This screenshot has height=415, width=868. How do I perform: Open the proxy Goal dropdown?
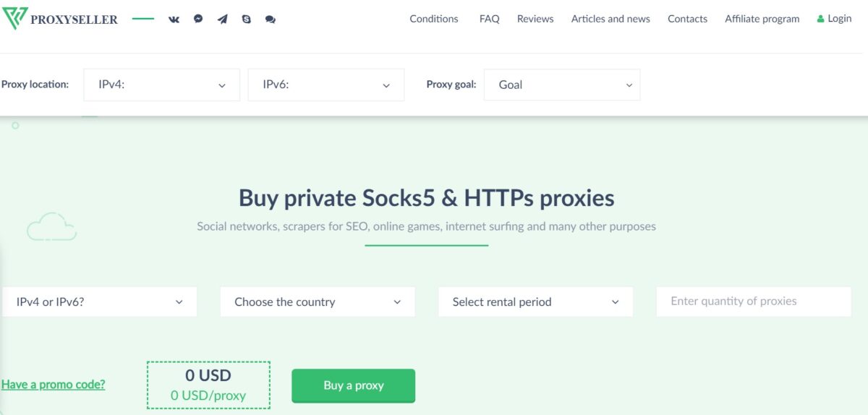tap(561, 85)
